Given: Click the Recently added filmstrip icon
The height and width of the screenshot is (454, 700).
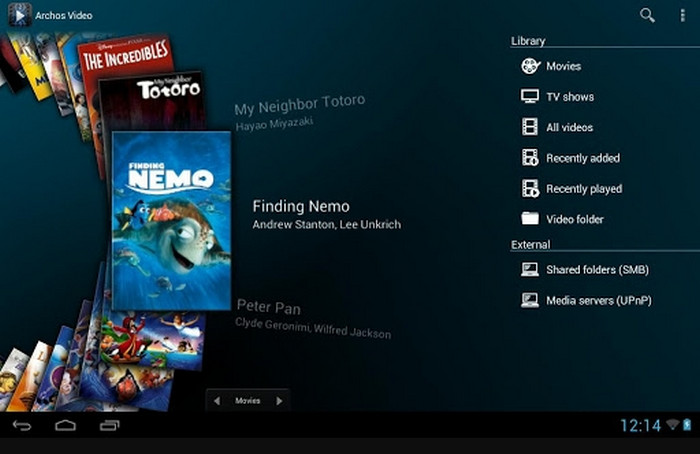Looking at the screenshot, I should point(530,158).
